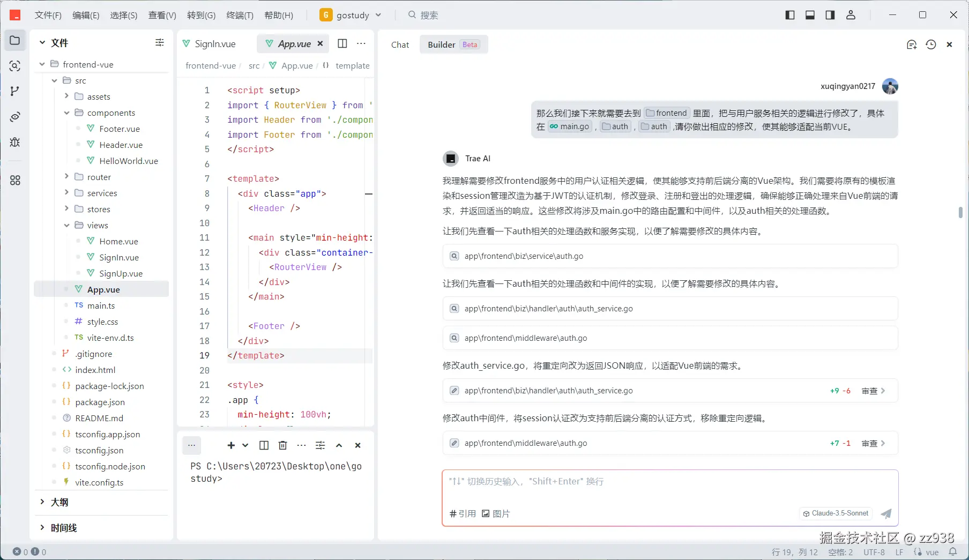Close the terminal panel

(358, 445)
